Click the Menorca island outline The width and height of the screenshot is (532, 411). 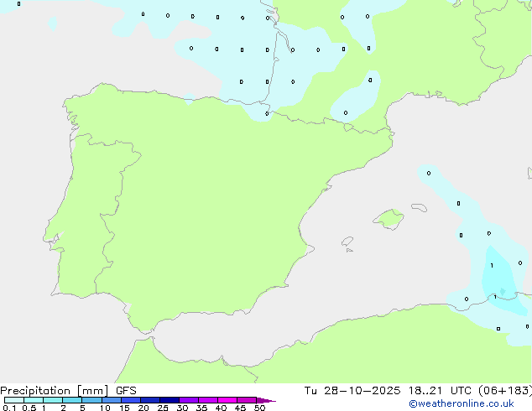point(420,207)
